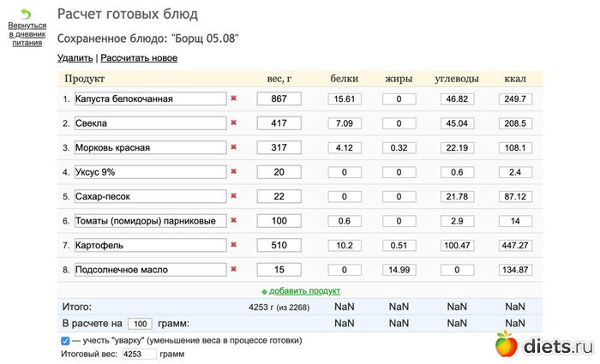Remove Капуста белокочанная with its red X

pos(233,99)
